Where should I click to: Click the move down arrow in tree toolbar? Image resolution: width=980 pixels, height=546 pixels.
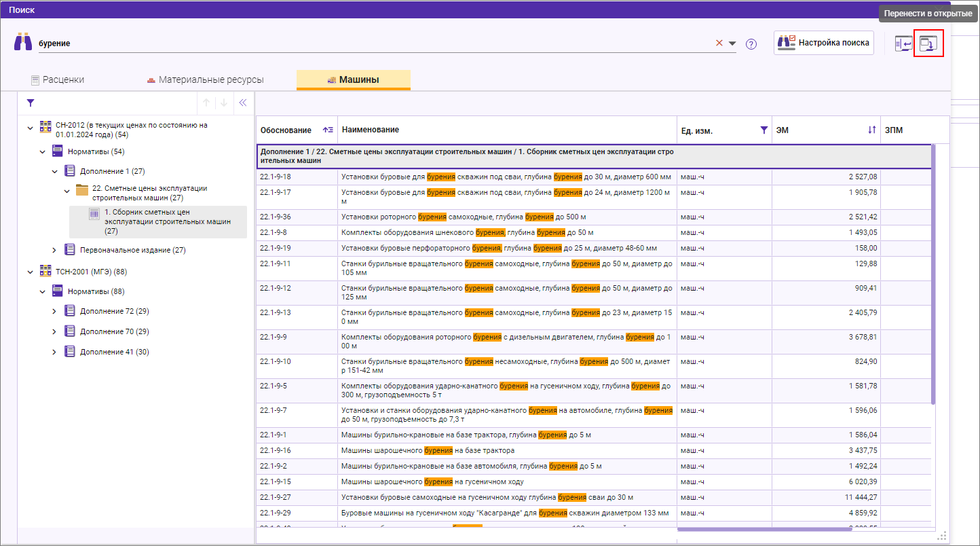224,103
